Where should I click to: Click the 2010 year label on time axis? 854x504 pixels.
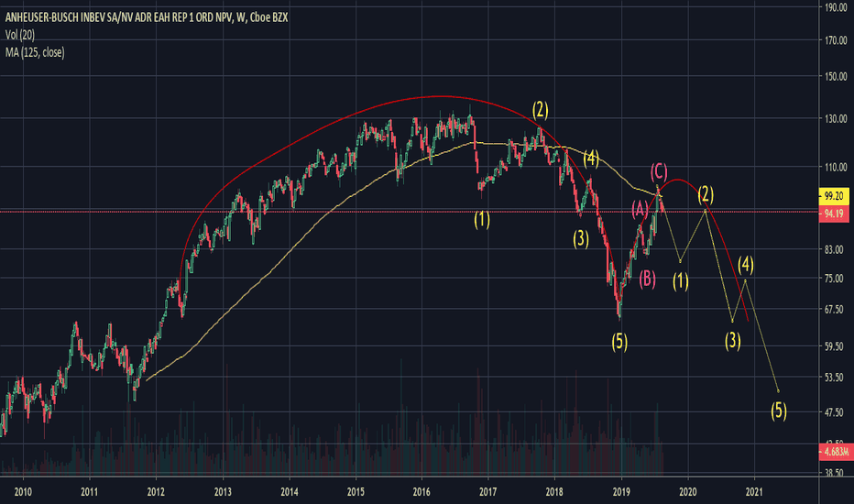(x=23, y=492)
